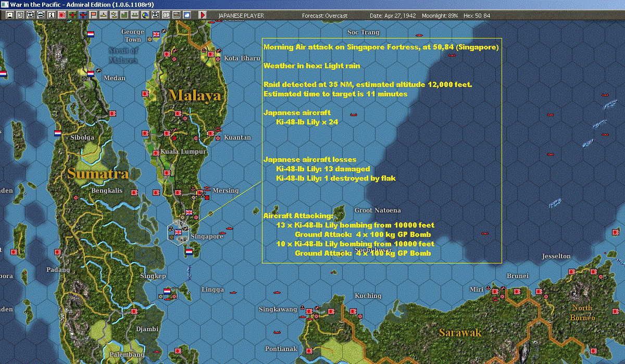Click the 'Forecast: Overcast' status text
625x364 pixels.
click(324, 16)
